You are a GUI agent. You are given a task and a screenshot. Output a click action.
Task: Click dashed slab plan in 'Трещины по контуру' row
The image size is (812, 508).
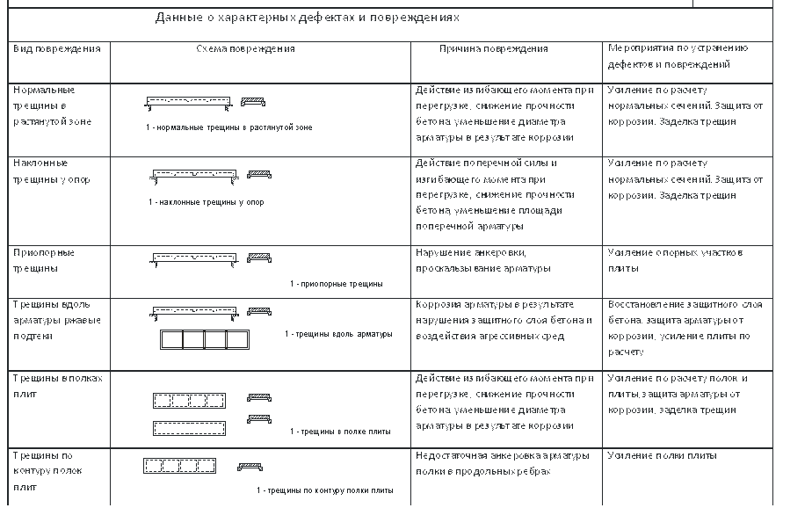click(179, 466)
